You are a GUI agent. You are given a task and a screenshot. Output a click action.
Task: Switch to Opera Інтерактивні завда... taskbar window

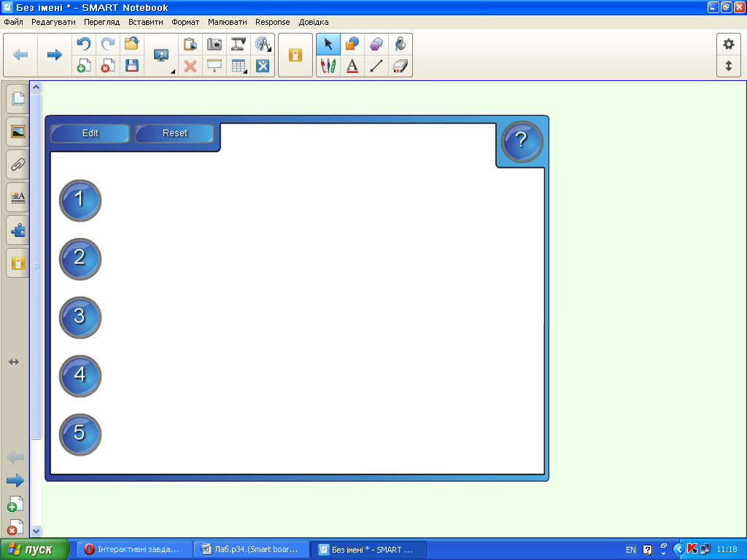pos(134,550)
